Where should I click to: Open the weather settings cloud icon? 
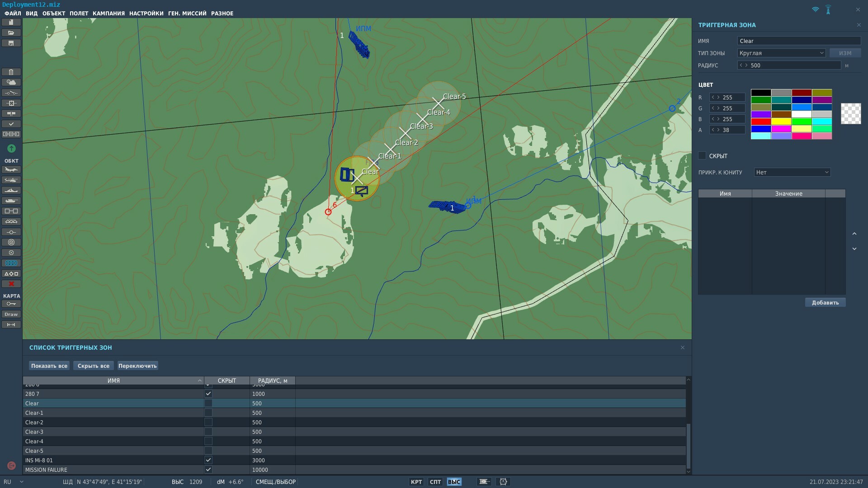coord(11,82)
